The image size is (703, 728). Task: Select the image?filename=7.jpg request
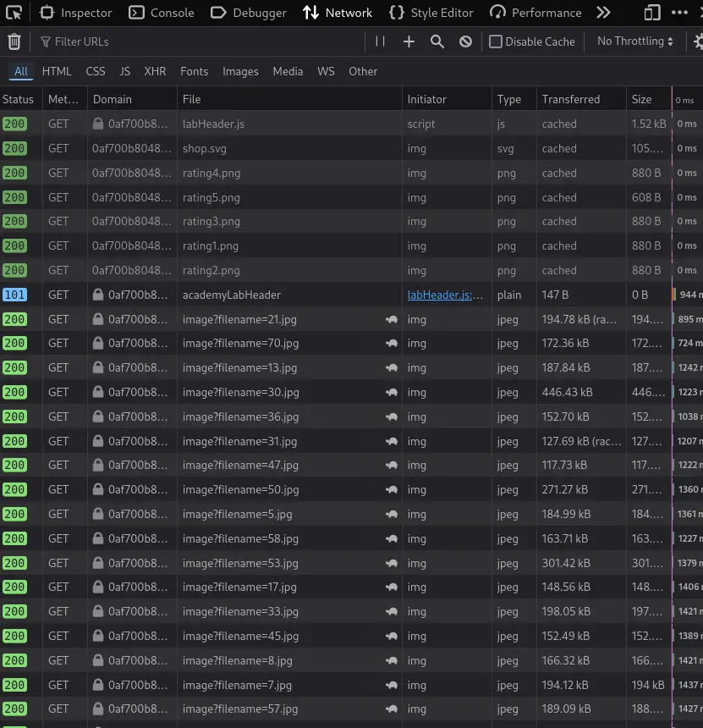click(351, 685)
